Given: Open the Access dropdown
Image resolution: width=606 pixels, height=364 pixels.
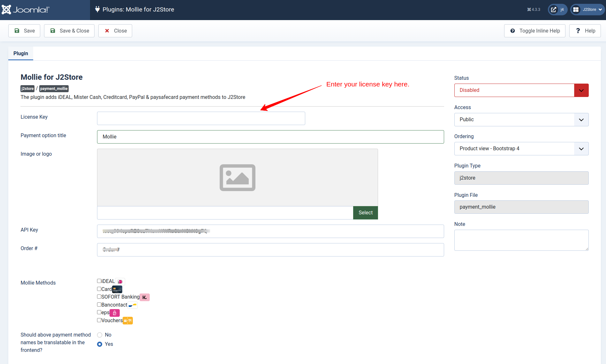Looking at the screenshot, I should click(521, 120).
